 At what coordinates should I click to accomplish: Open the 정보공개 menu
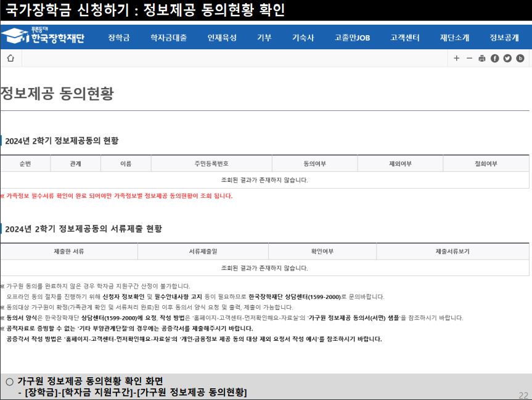(504, 38)
